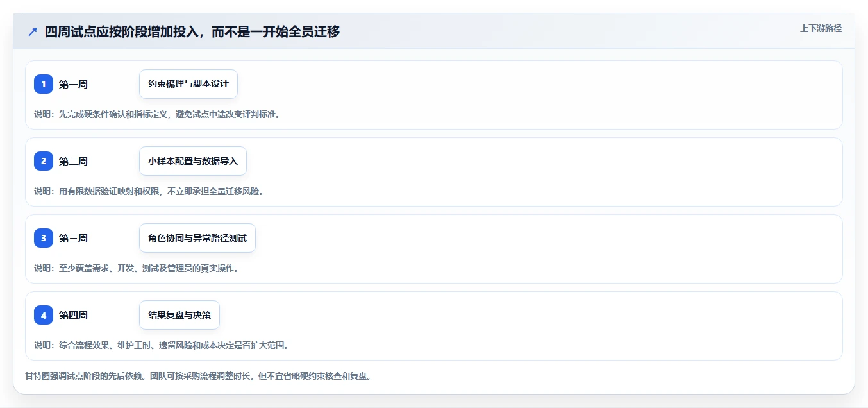Click the note starting 说明：先完成硬条件确认
The image size is (868, 408).
coord(158,114)
